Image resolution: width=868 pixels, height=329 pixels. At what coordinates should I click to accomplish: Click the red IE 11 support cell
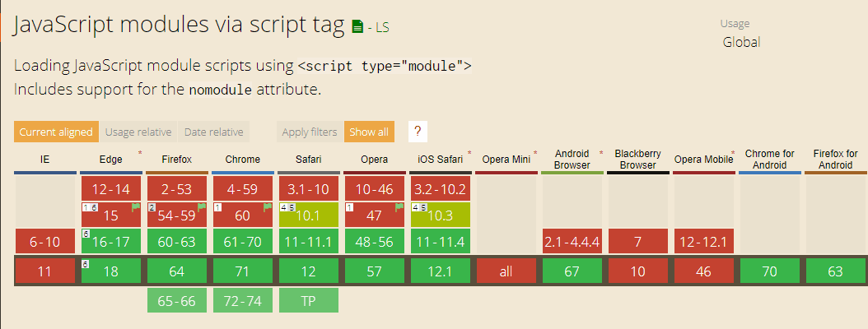coord(44,271)
